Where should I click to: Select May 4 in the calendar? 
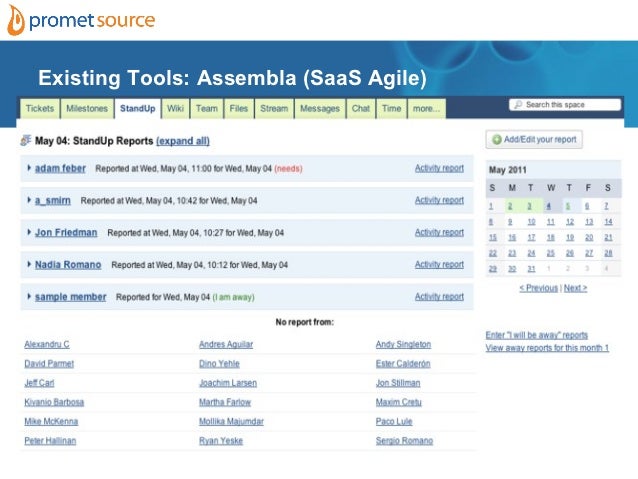tap(549, 206)
